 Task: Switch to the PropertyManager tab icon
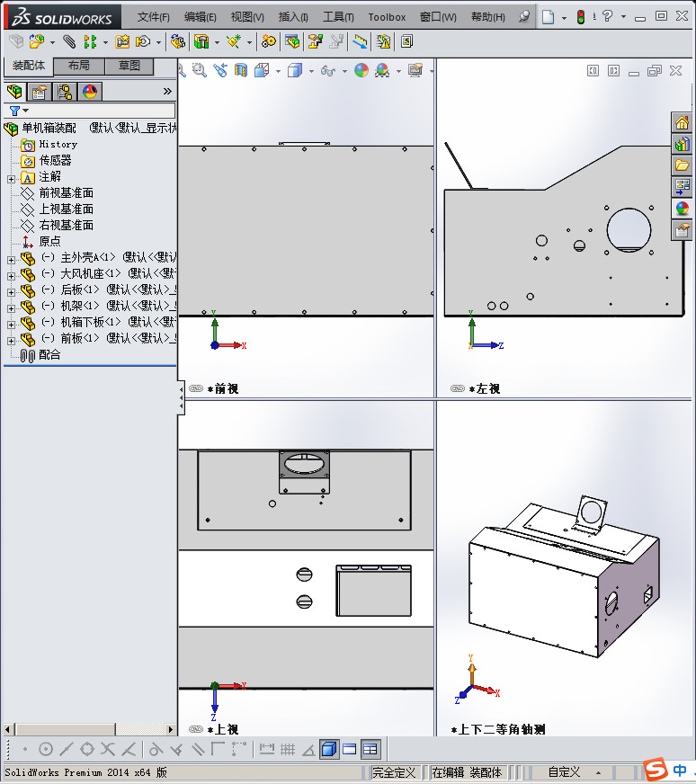40,92
